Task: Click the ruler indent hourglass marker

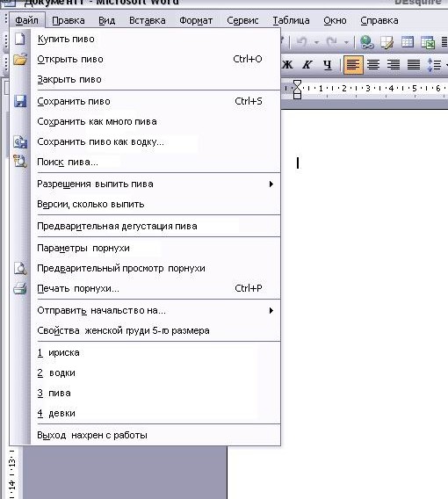Action: (297, 90)
